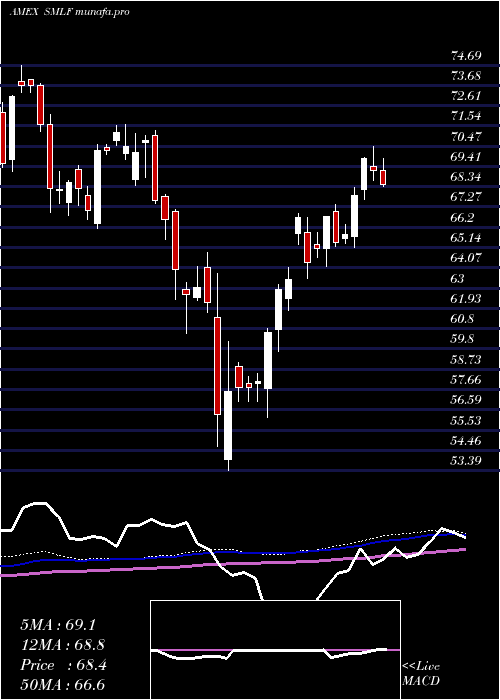Select the 72.61 price axis label
This screenshot has width=500, height=700.
[466, 96]
